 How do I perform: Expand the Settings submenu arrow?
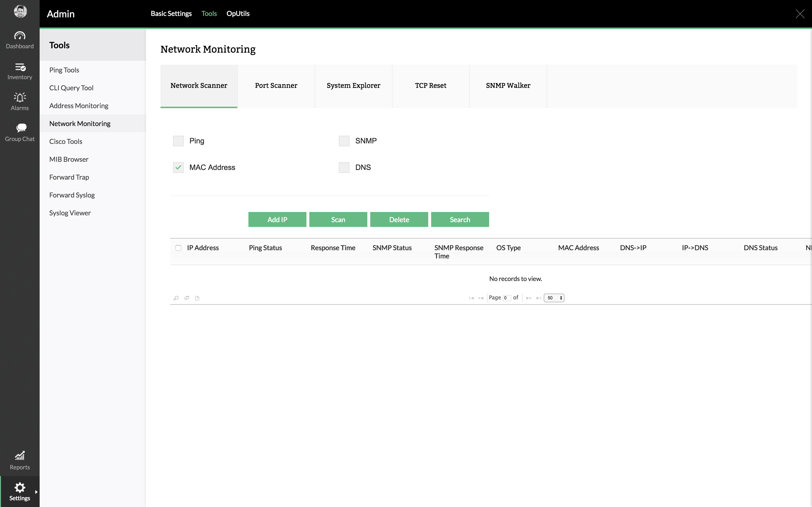[x=36, y=492]
